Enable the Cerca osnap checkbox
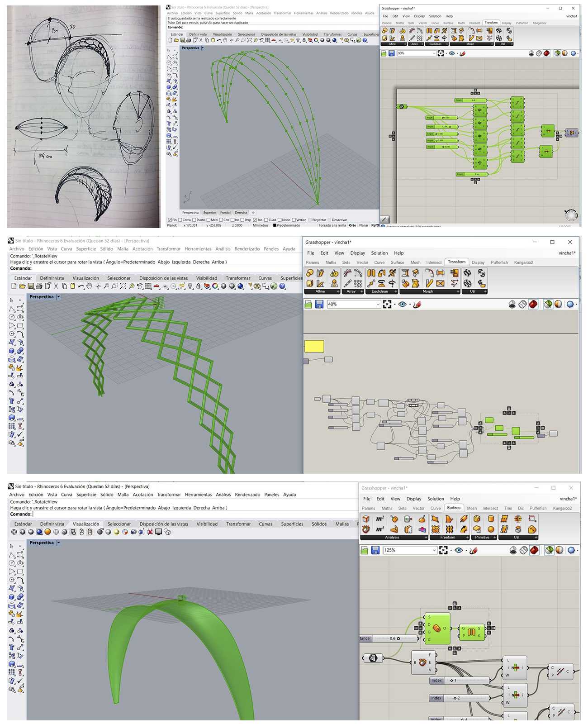588x724 pixels. (x=180, y=220)
